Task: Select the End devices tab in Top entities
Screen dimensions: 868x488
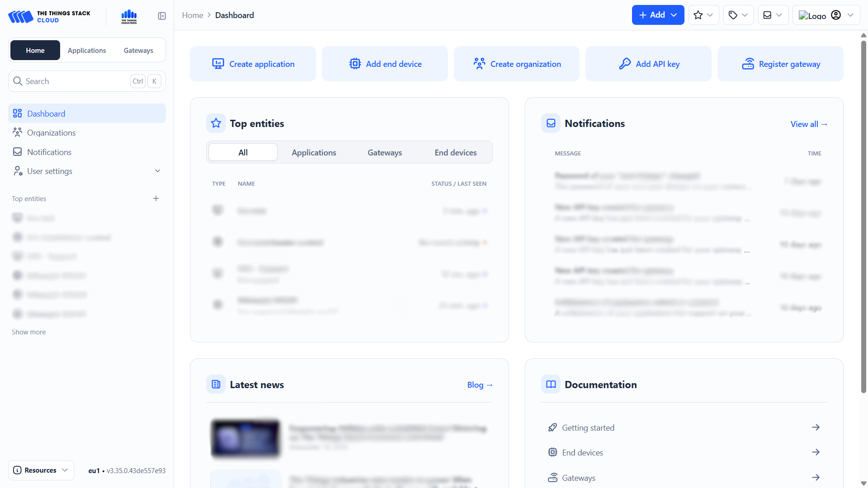Action: [456, 153]
